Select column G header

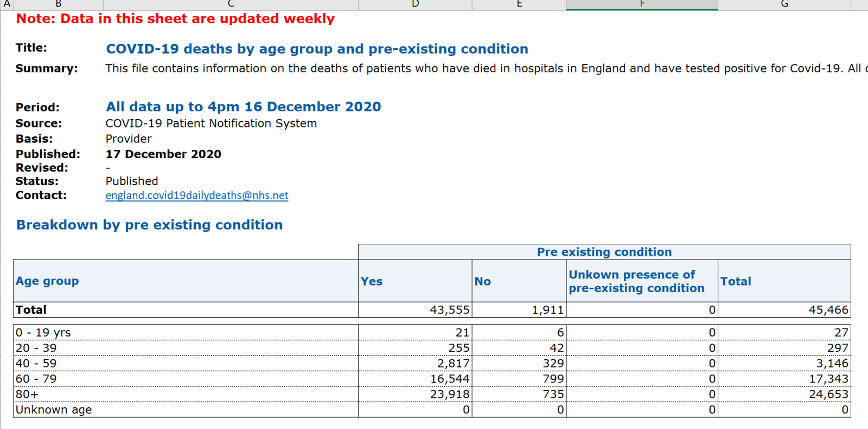(x=784, y=4)
